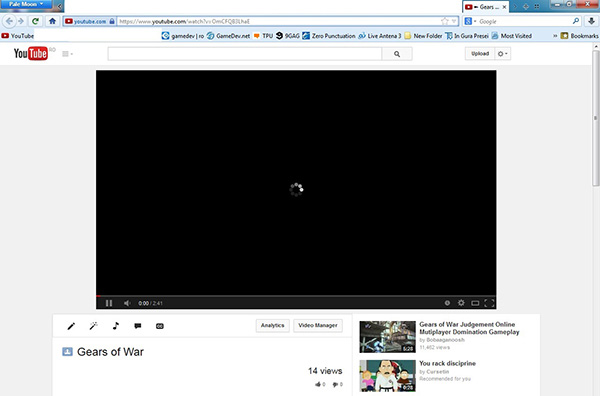Open the pencil edit info icon
The image size is (600, 396).
pyautogui.click(x=71, y=326)
